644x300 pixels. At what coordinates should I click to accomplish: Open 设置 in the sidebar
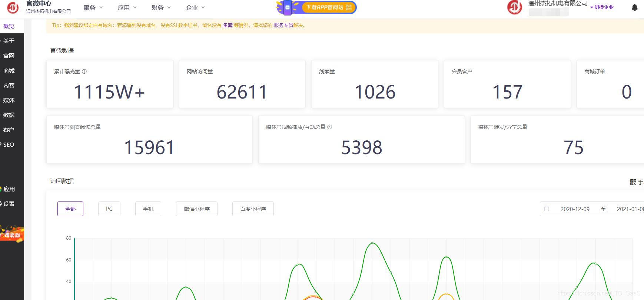point(12,204)
